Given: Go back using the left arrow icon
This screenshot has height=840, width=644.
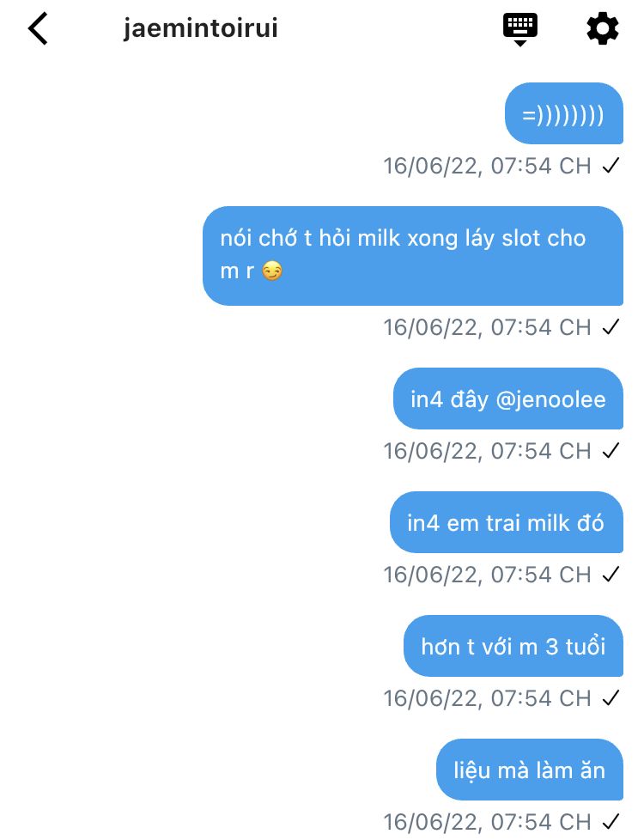Looking at the screenshot, I should coord(38,28).
